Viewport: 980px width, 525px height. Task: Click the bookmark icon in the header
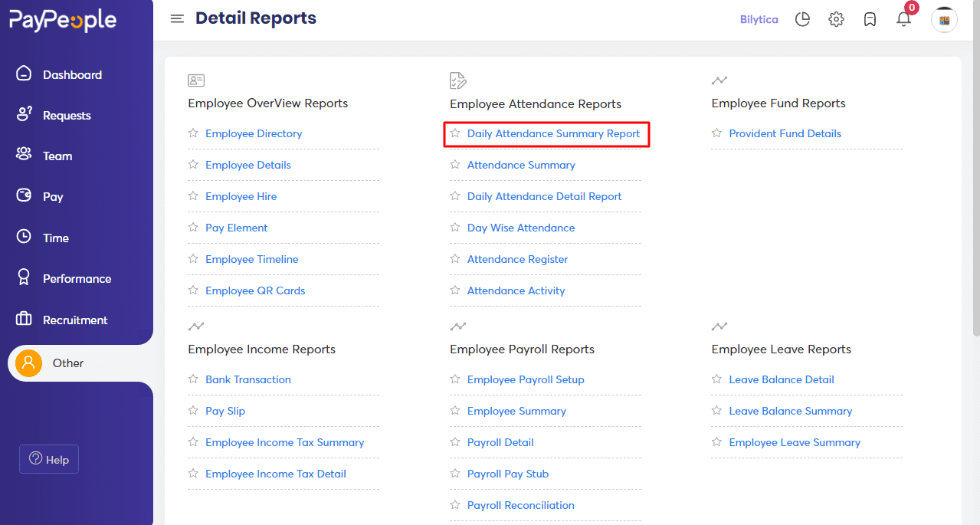[x=870, y=19]
